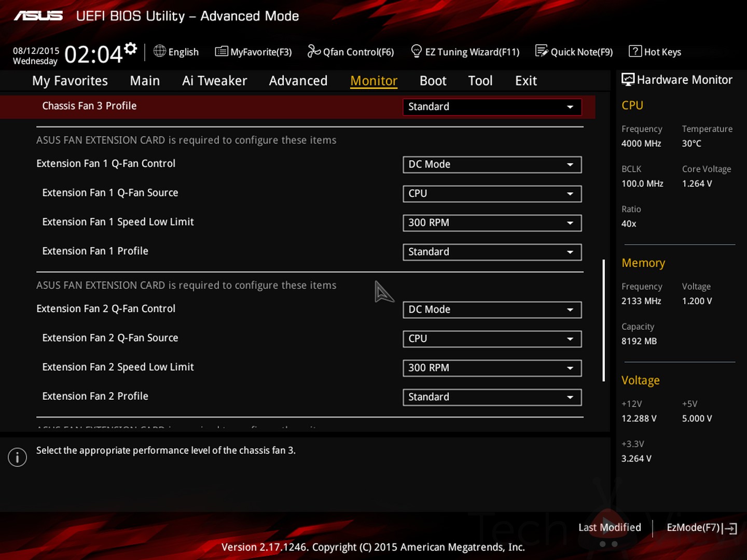Go to the Exit tab
The image size is (747, 560).
point(526,81)
